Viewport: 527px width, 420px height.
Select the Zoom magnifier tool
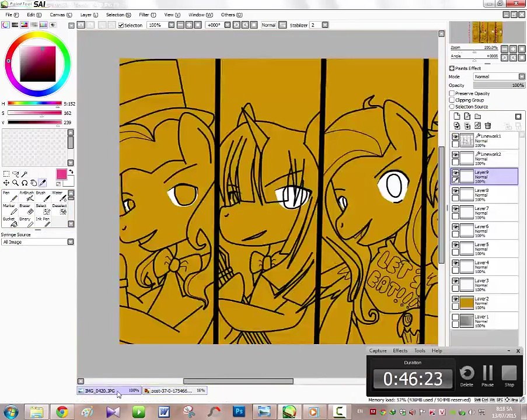(x=15, y=183)
